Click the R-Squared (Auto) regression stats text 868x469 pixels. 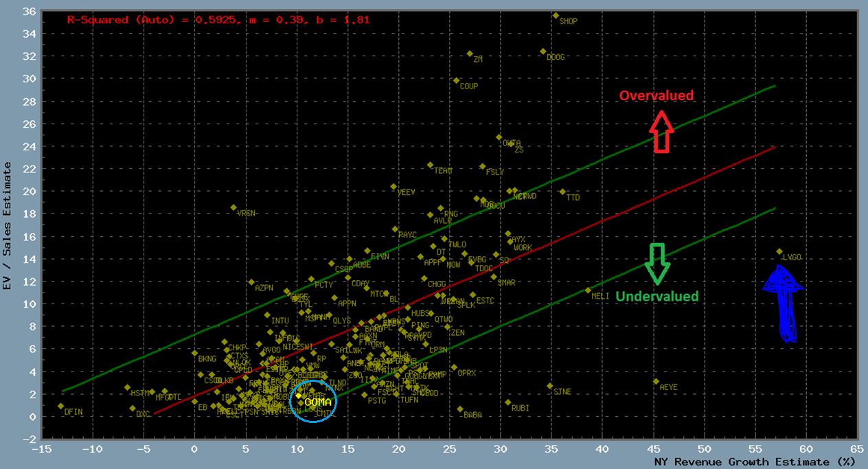click(218, 20)
